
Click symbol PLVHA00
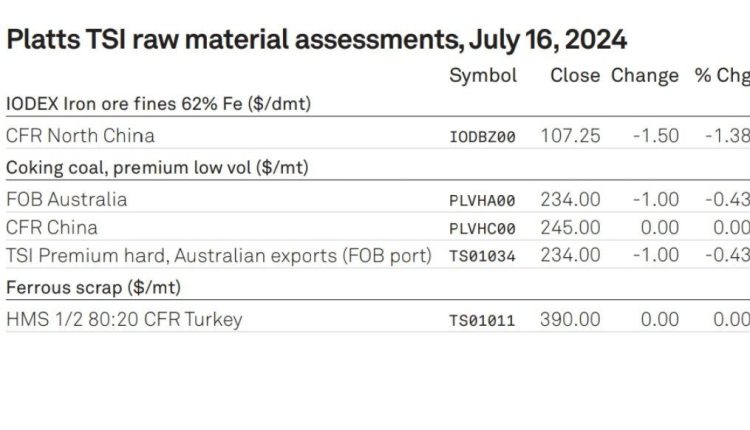(482, 201)
